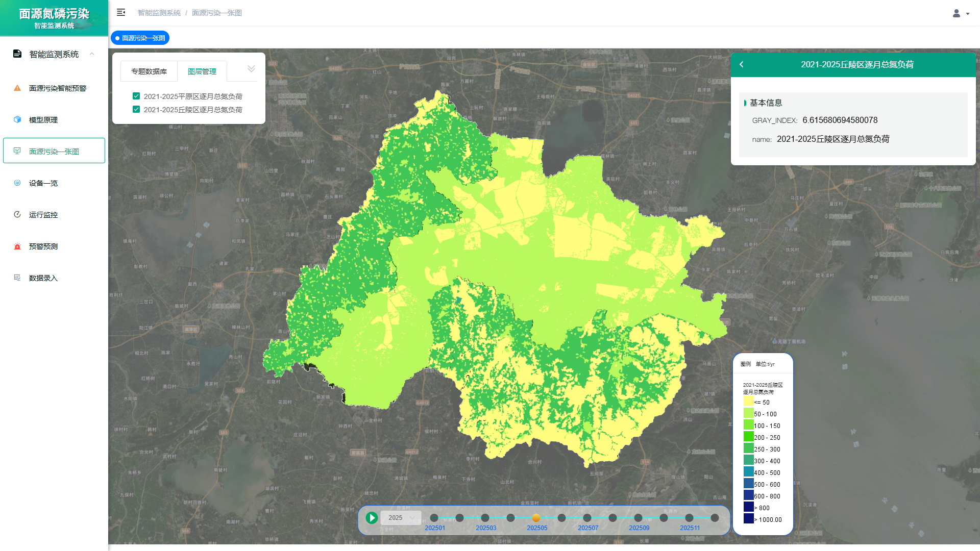
Task: Click the warning icon for 面源污染智能预警
Action: pos(17,88)
